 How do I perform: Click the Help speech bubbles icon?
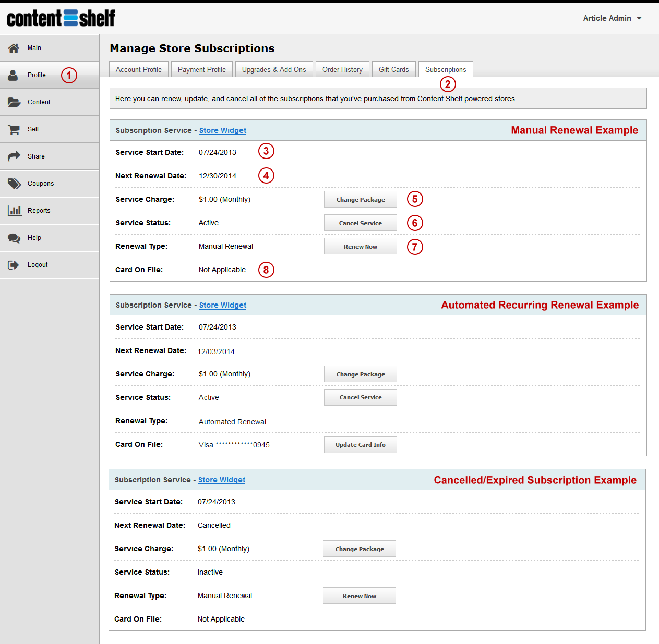pos(14,238)
